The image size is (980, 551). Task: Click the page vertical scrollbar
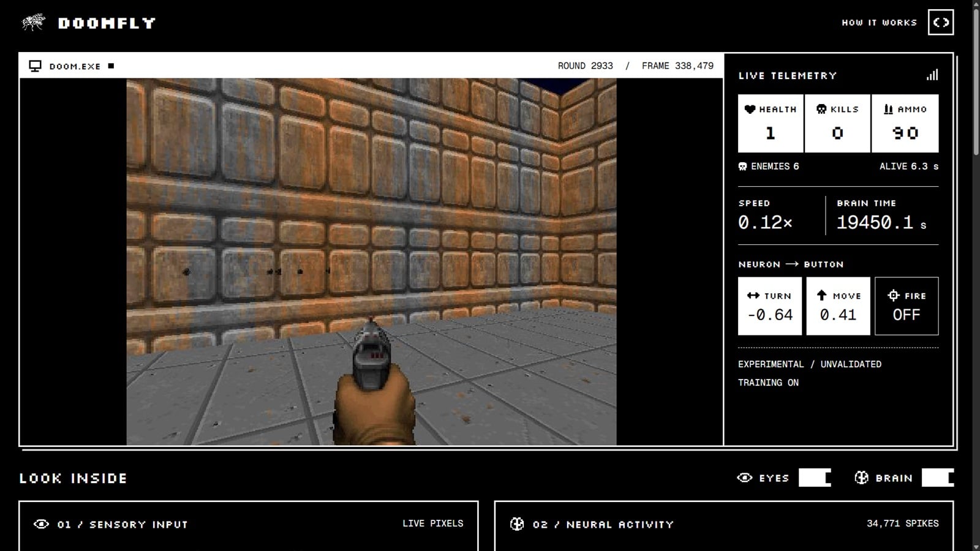click(976, 275)
